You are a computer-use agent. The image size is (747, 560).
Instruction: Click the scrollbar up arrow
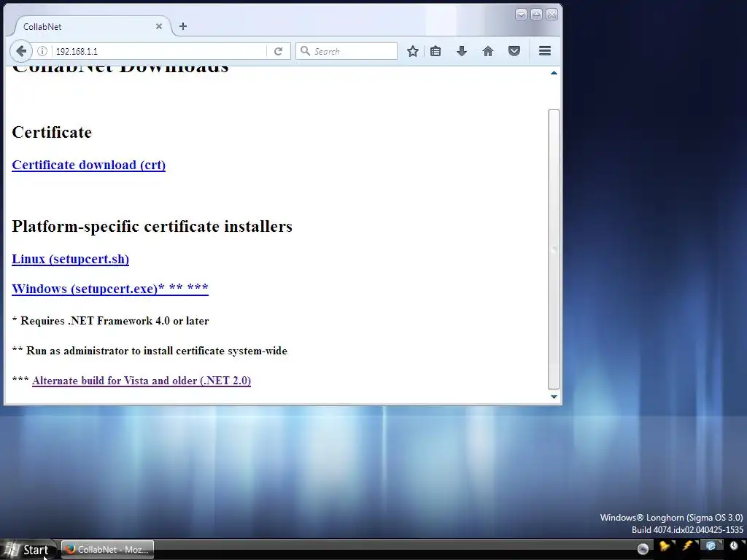point(554,73)
